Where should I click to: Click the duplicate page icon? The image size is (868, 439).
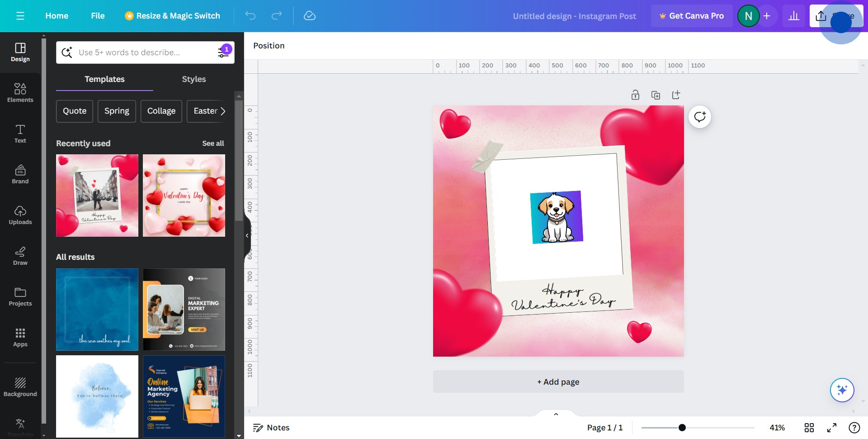coord(656,95)
